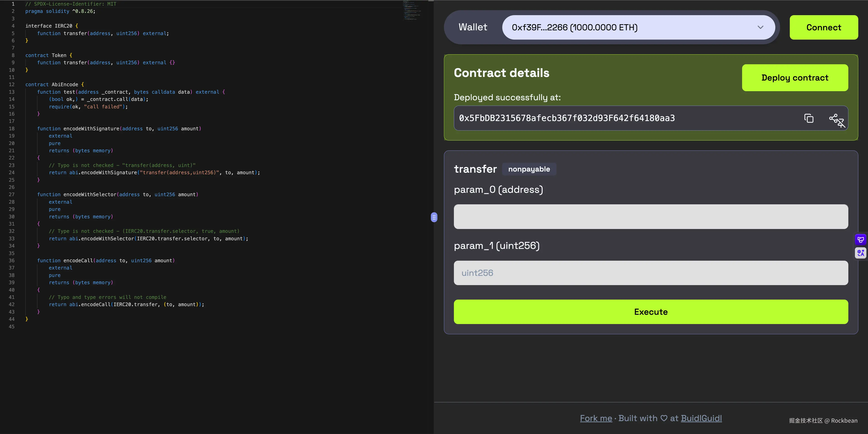Copy the deployed contract address
Screen dimensions: 868x434
pyautogui.click(x=809, y=118)
